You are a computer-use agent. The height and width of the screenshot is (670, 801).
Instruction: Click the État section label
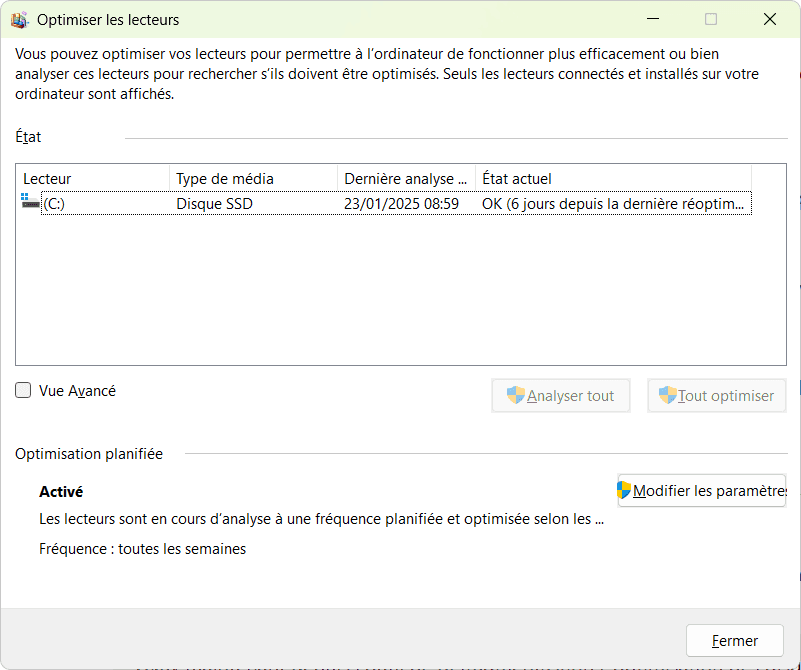[x=28, y=137]
